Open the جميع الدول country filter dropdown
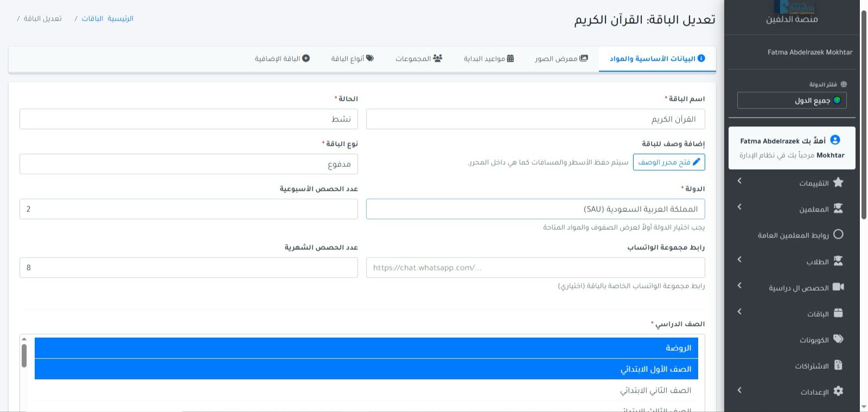Screen dimensions: 868x412 tap(792, 100)
